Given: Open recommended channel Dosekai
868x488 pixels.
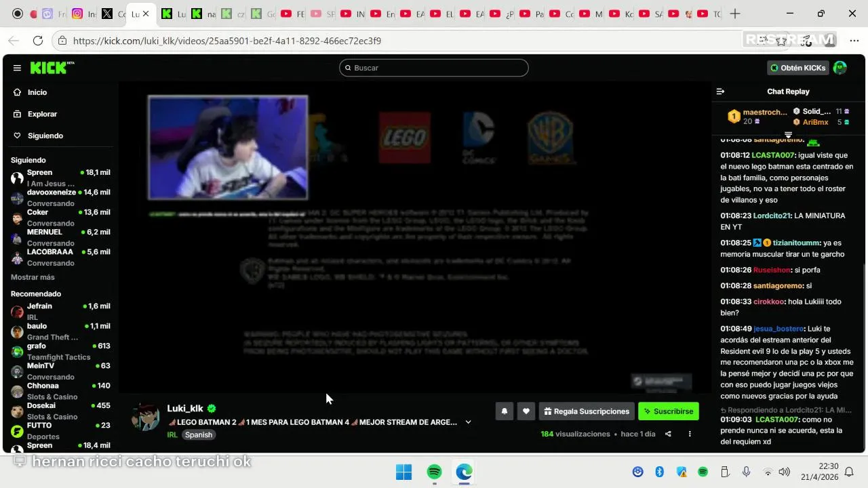Looking at the screenshot, I should pyautogui.click(x=60, y=411).
